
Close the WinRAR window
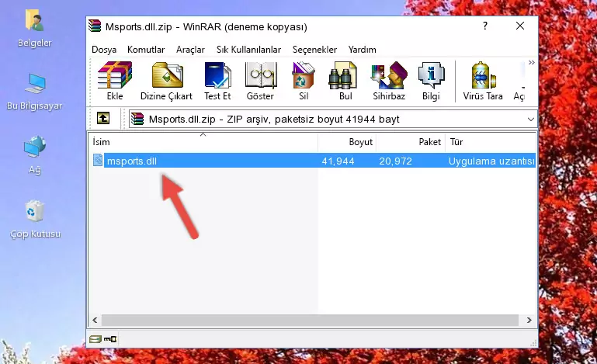(x=520, y=26)
